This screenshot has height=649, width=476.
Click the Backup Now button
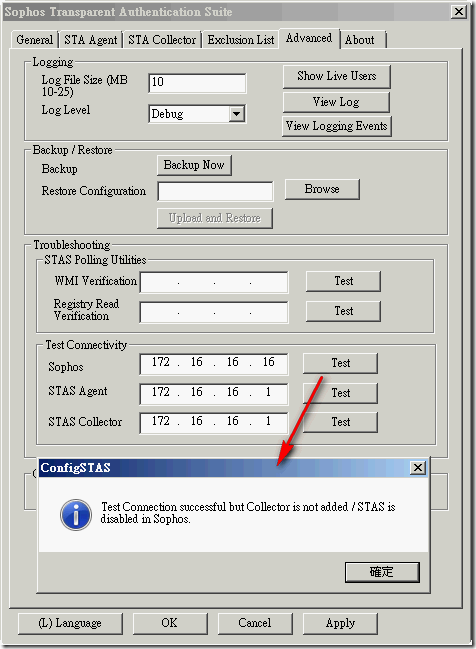194,165
